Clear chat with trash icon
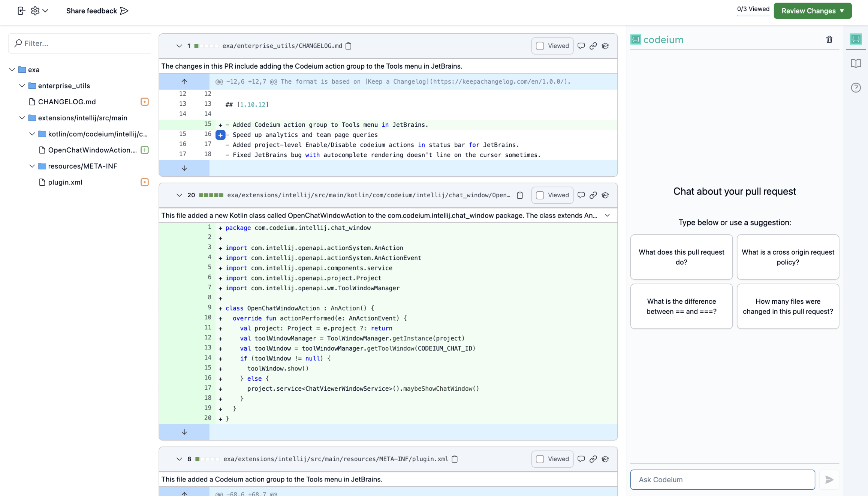 [829, 40]
